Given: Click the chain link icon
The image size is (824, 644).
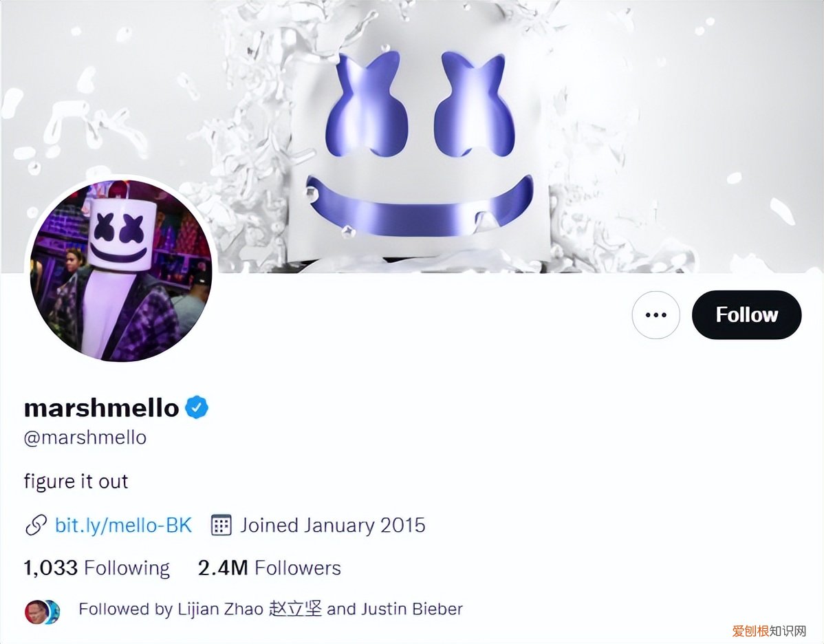Looking at the screenshot, I should click(x=36, y=525).
